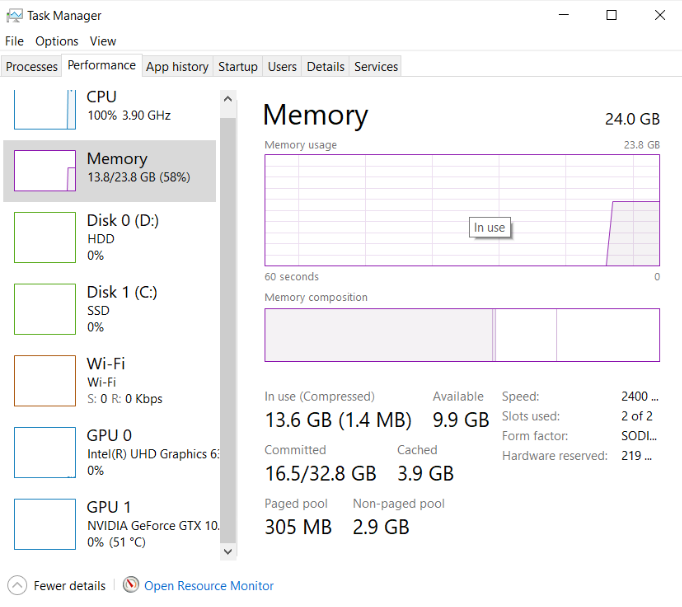Open the View menu
The width and height of the screenshot is (682, 607).
[103, 41]
